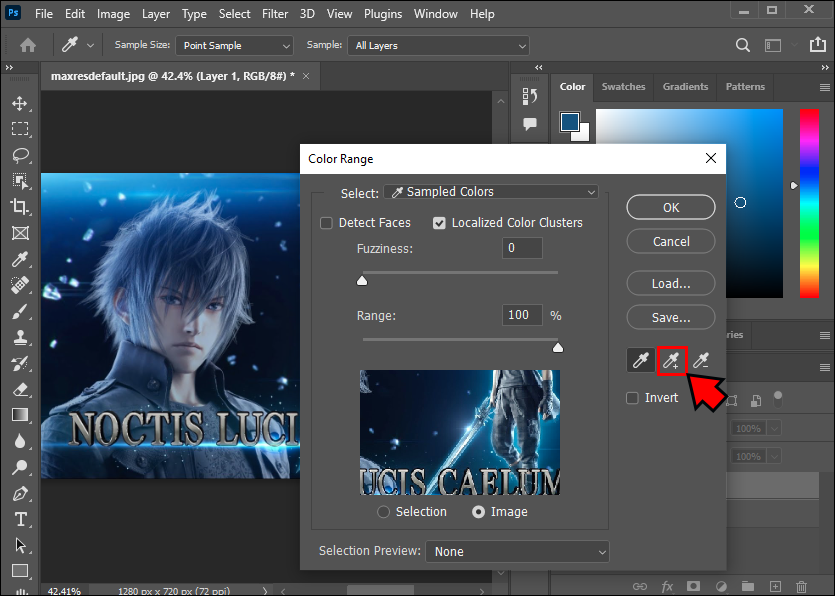
Task: Choose the Selection preview radio button
Action: tap(383, 512)
